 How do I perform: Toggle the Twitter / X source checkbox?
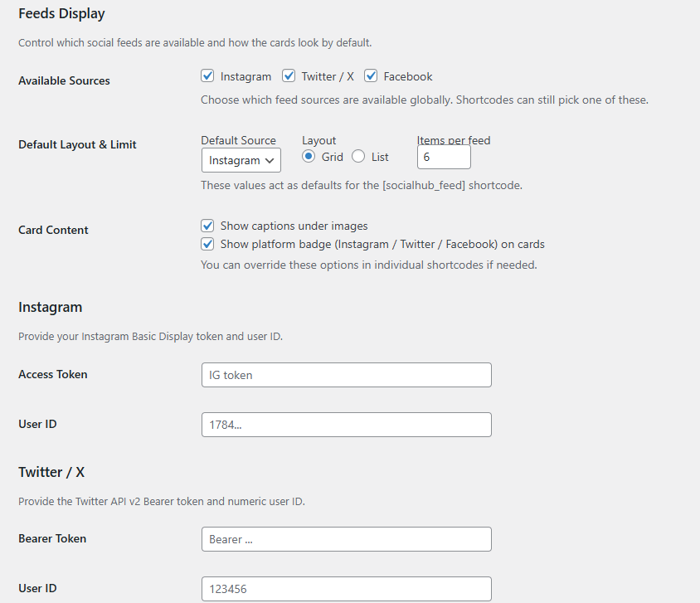point(289,76)
